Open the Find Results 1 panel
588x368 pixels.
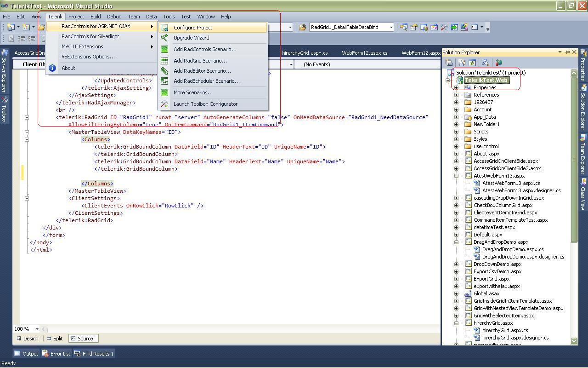(x=94, y=354)
